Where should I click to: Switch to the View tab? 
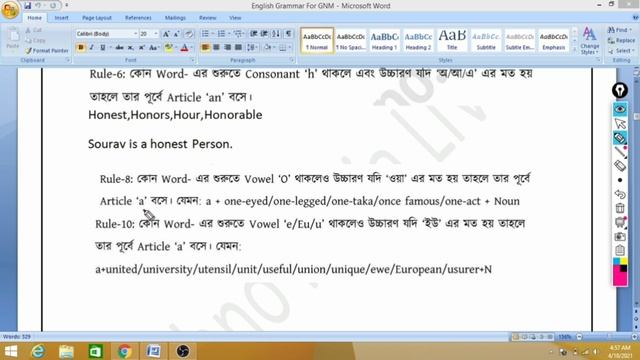(x=235, y=18)
